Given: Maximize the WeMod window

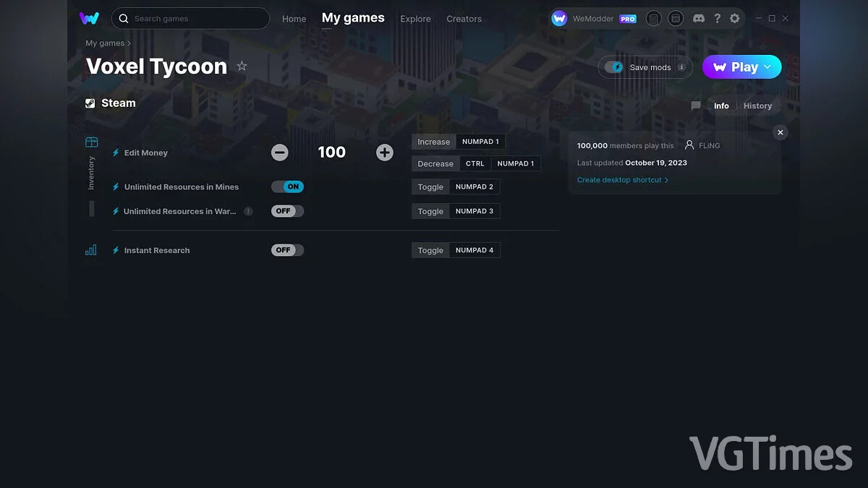Looking at the screenshot, I should coord(772,18).
